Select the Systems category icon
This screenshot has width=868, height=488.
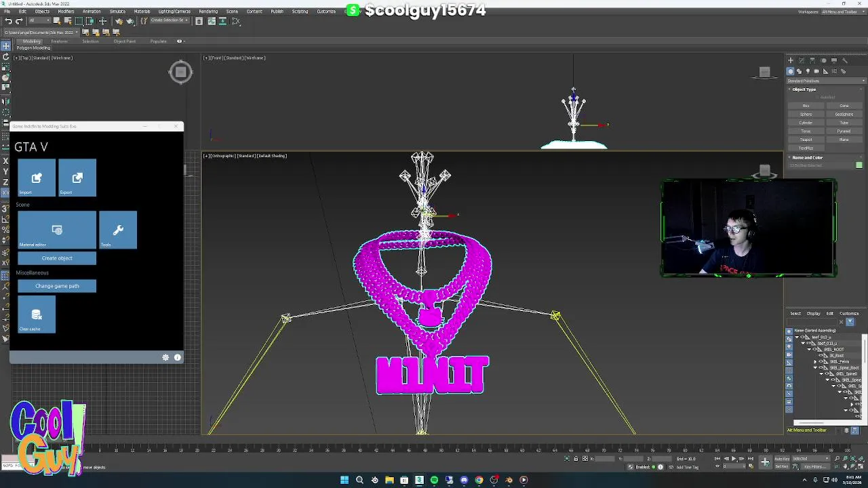coord(843,71)
